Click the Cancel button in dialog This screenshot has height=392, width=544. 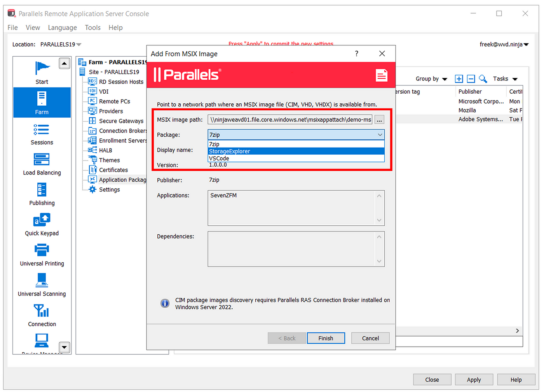(x=370, y=338)
